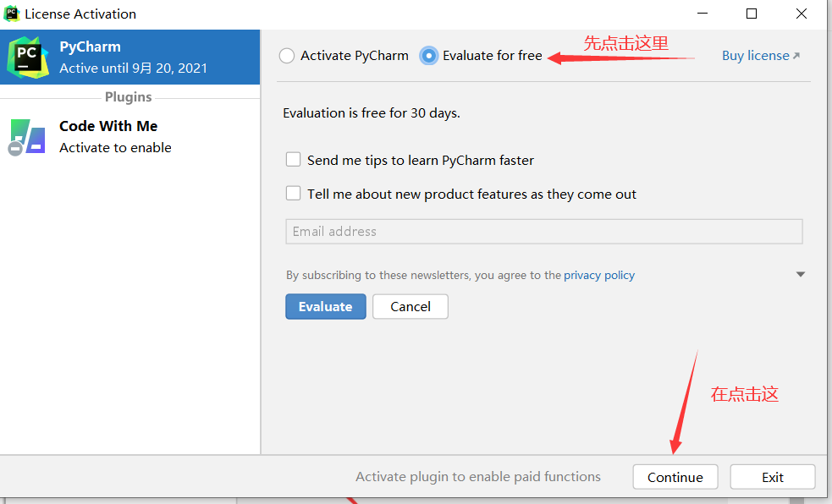Click the 'Activate to enable' text

pyautogui.click(x=115, y=147)
